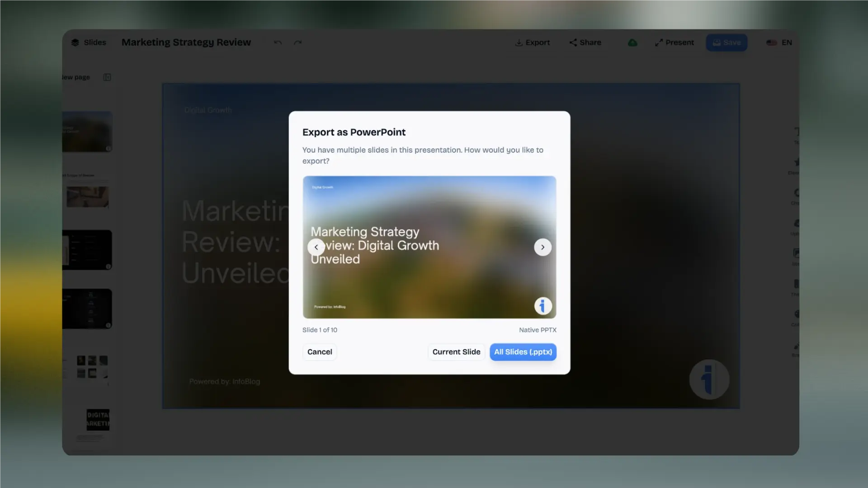Export All Slides (.pptx)
Screen dimensions: 868x488
click(523, 352)
